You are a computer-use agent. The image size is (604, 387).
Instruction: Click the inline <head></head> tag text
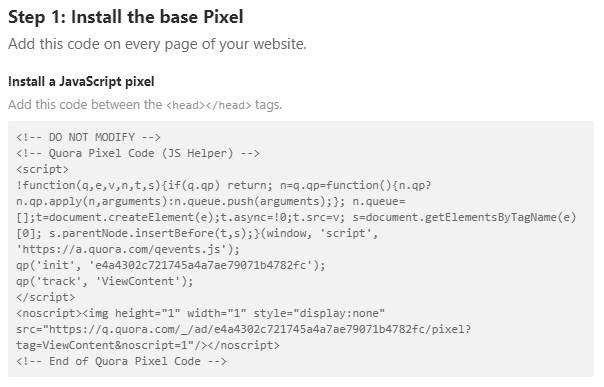click(208, 105)
